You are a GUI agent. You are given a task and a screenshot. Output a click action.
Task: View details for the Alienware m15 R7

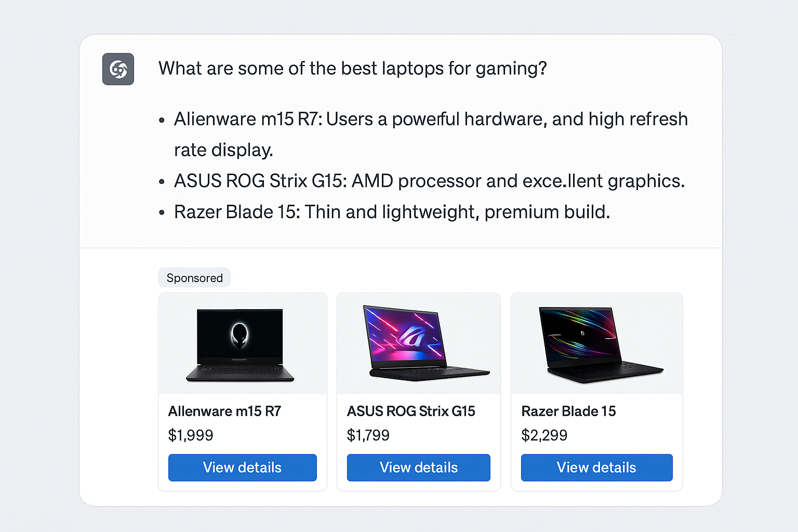click(x=242, y=468)
